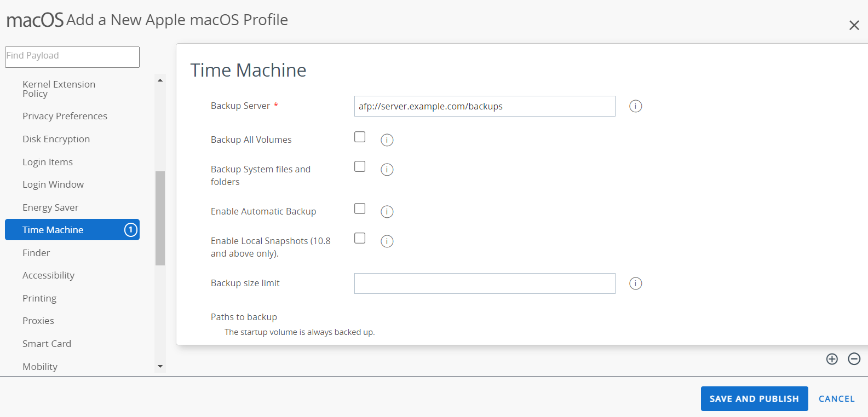The width and height of the screenshot is (868, 417).
Task: Click the Backup Server URL field
Action: (485, 106)
